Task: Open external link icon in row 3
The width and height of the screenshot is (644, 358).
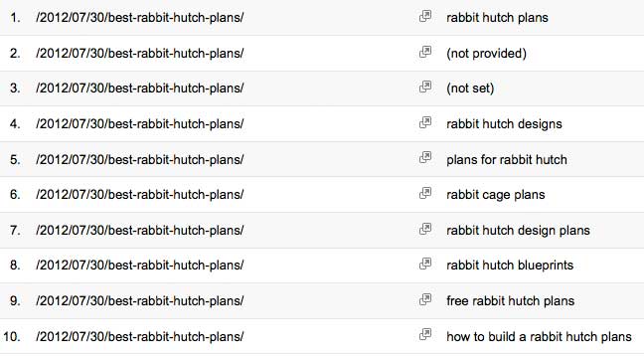Action: point(425,87)
